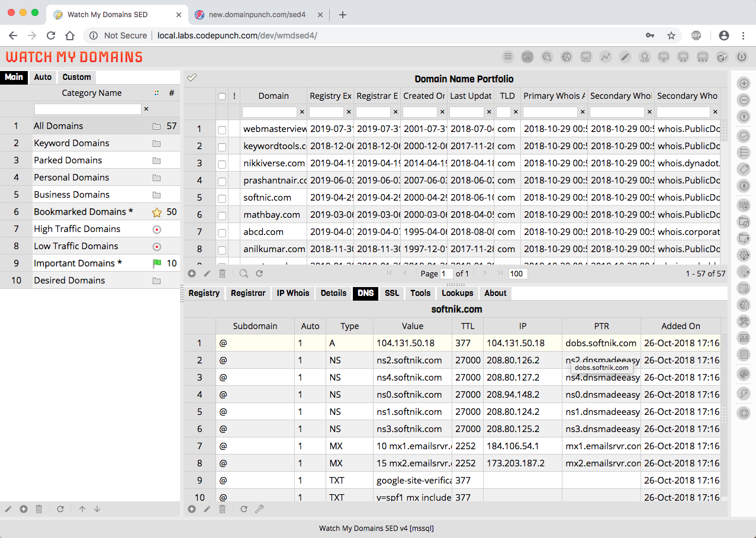Open the SSL tab
Viewport: 756px width, 538px height.
coord(392,293)
